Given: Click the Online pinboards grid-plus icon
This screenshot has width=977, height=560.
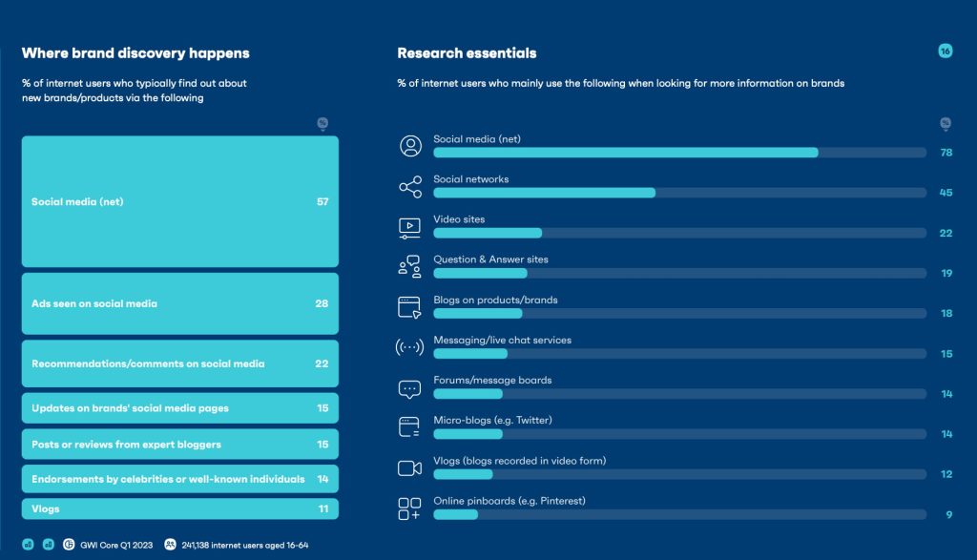Looking at the screenshot, I should click(x=409, y=508).
